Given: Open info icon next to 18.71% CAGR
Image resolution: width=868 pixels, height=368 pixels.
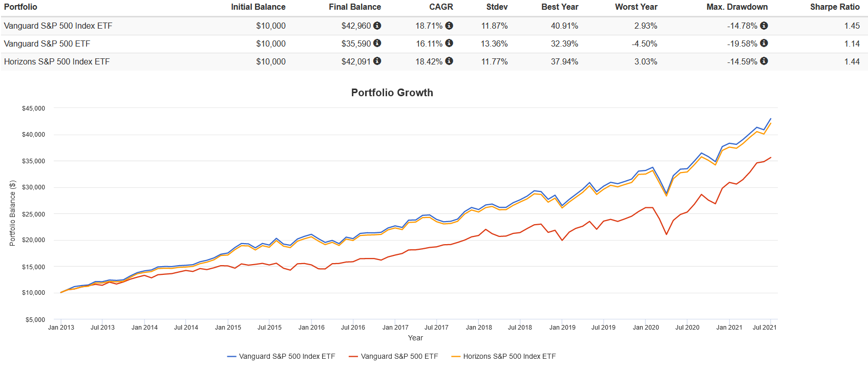Looking at the screenshot, I should [449, 26].
